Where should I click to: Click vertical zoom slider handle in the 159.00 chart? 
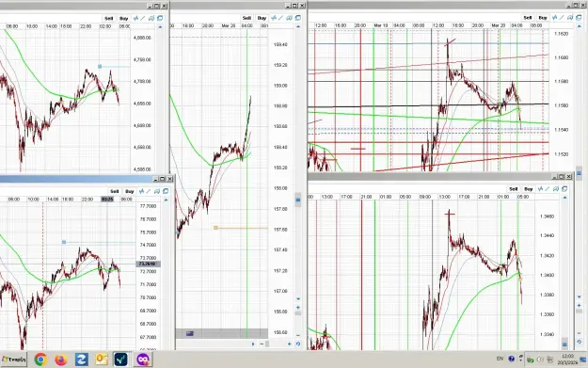coord(298,313)
